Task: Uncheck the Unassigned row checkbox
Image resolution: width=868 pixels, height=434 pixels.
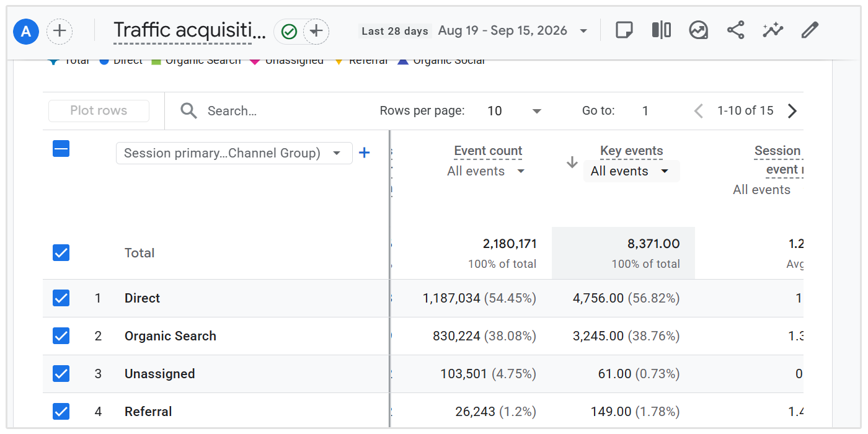Action: click(61, 374)
